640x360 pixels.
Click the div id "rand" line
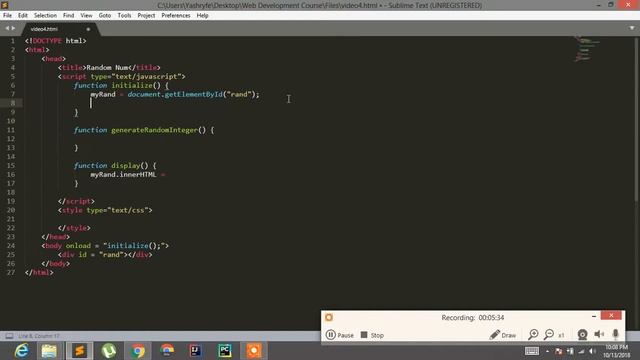tap(105, 254)
